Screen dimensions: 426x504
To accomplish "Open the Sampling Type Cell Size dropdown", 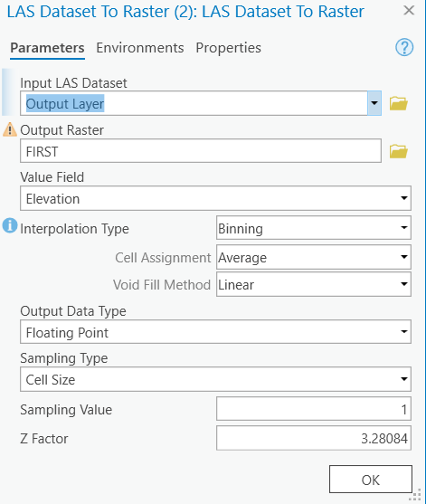I will click(x=215, y=379).
